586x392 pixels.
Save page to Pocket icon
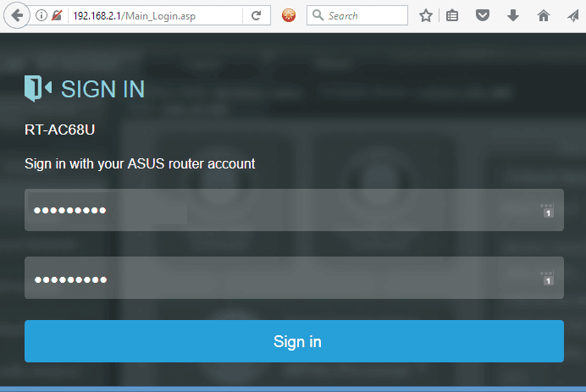click(x=483, y=16)
